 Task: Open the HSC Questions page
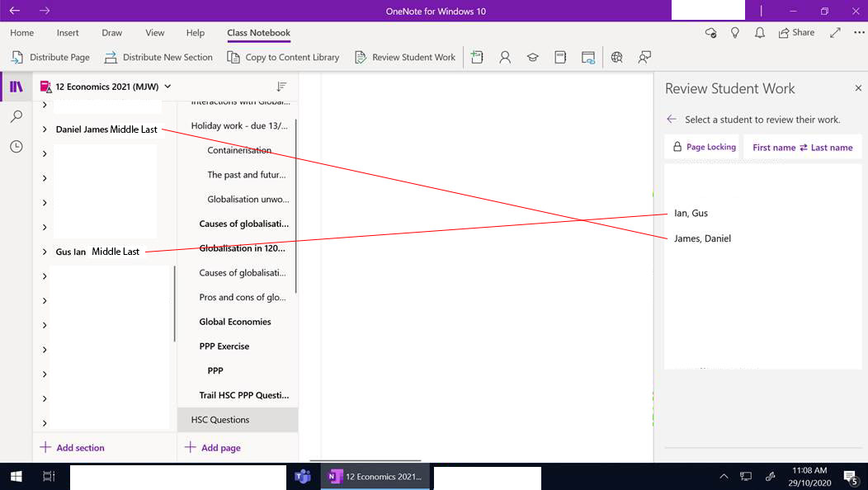[x=238, y=420]
